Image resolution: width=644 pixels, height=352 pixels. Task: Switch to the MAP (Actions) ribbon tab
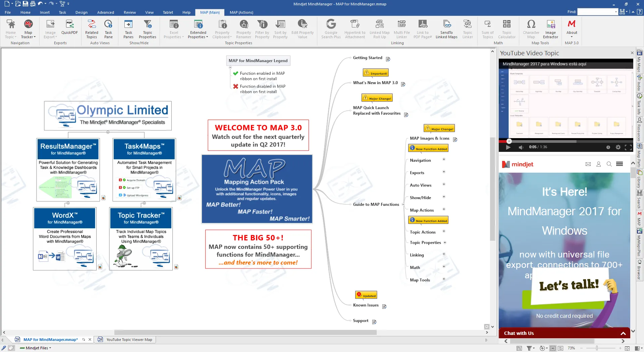(x=241, y=12)
